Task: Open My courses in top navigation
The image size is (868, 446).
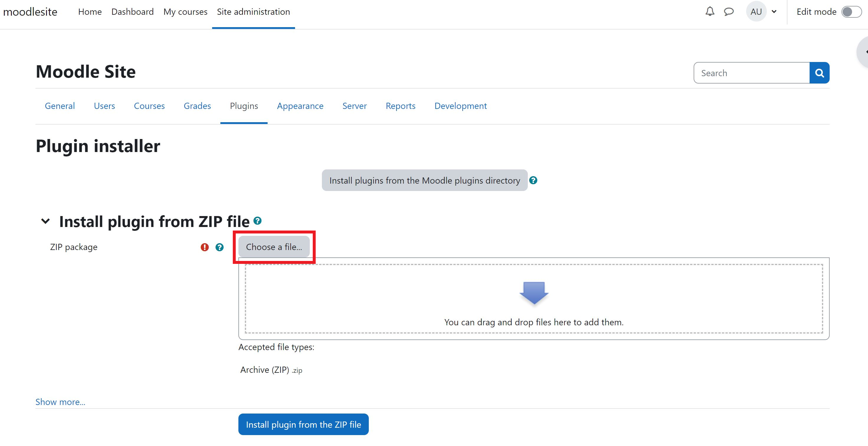Action: [185, 12]
